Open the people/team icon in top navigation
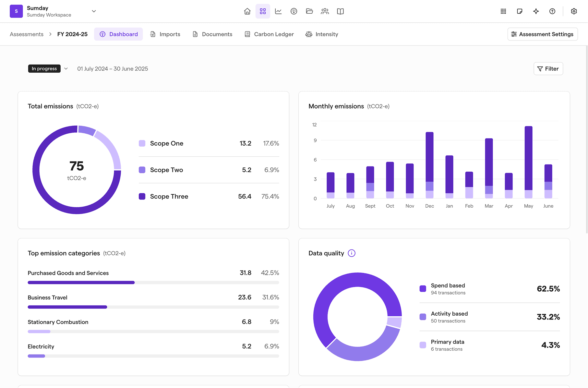 [x=325, y=11]
